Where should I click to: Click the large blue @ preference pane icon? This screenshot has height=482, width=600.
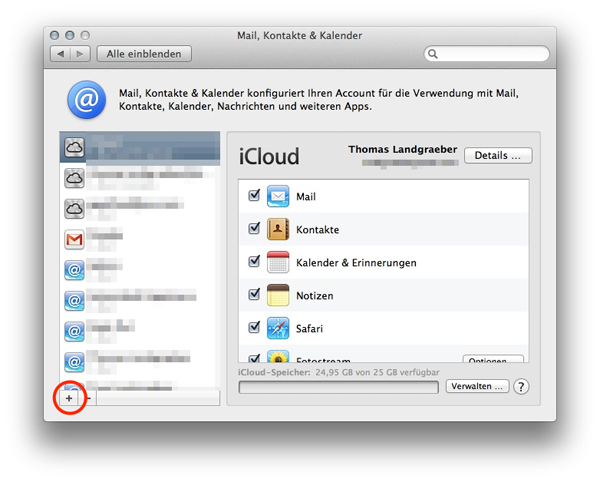(87, 99)
